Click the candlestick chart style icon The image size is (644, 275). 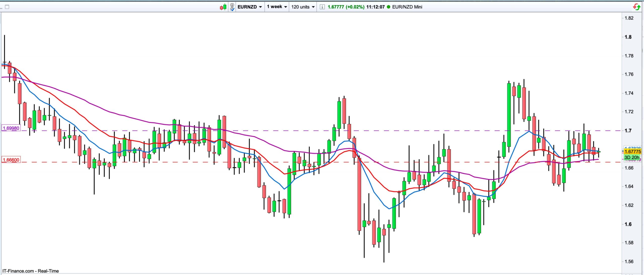[x=223, y=7]
